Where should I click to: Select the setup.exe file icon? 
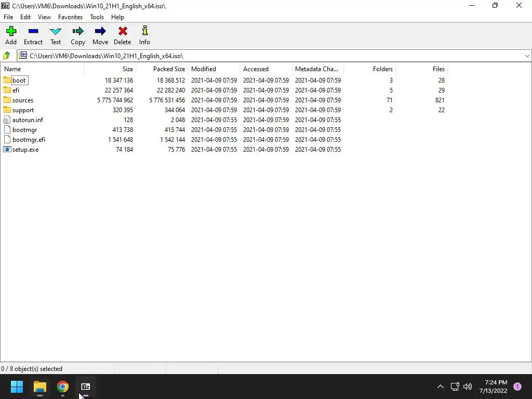[7, 149]
